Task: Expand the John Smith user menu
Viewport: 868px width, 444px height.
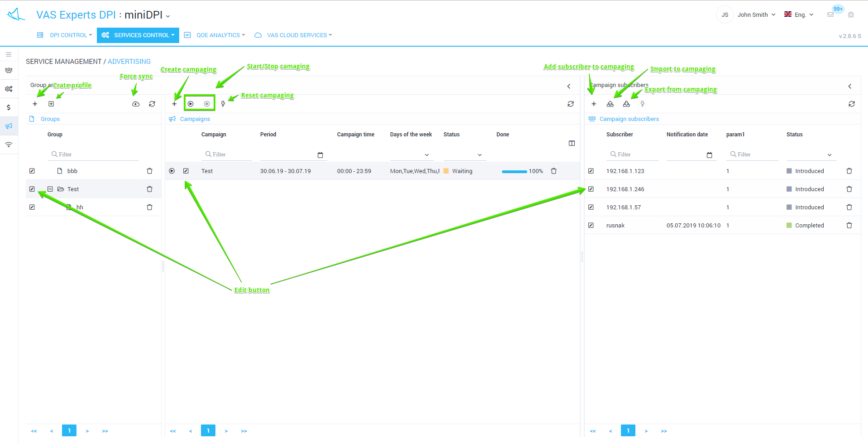Action: pos(756,14)
